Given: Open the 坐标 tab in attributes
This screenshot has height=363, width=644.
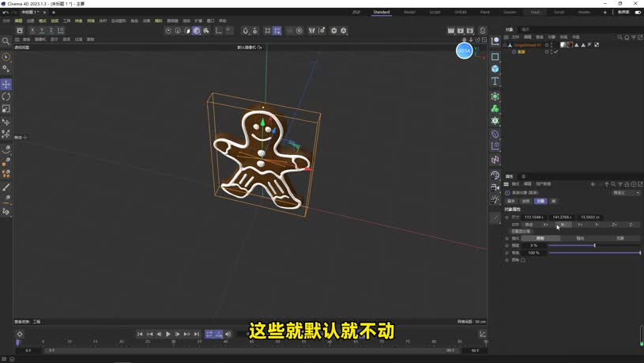Looking at the screenshot, I should (525, 201).
